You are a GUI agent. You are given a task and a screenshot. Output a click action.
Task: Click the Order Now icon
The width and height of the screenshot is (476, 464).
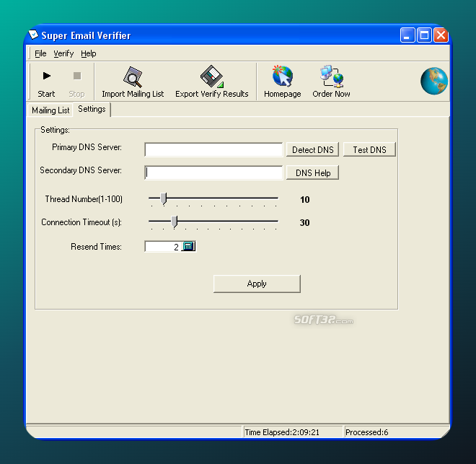[x=331, y=76]
